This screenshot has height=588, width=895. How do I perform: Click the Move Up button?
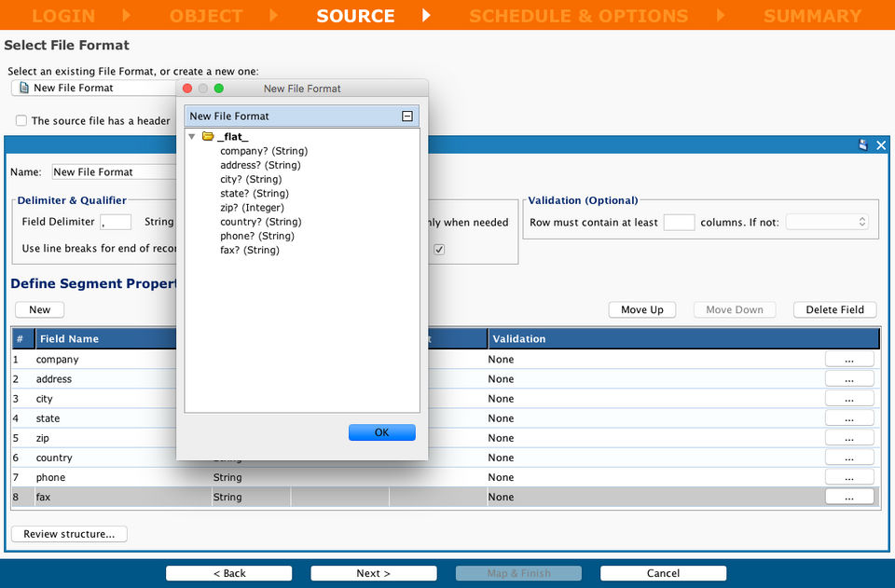pyautogui.click(x=642, y=309)
